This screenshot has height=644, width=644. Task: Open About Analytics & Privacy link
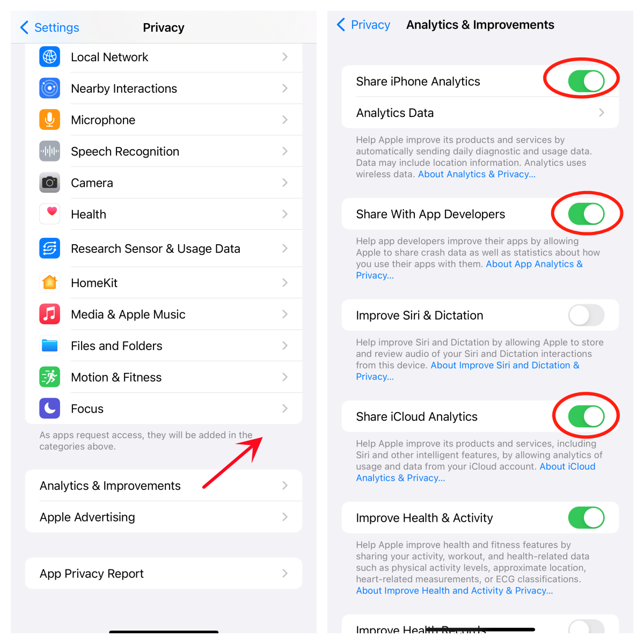[x=477, y=174]
